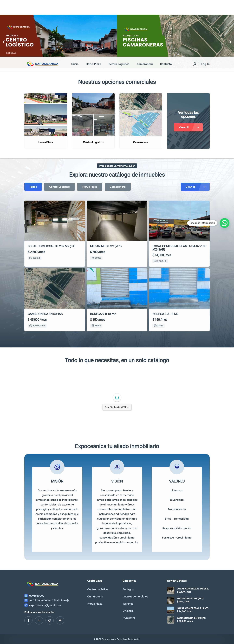Open the Horus Plaza option card
This screenshot has height=644, width=234.
(46, 121)
